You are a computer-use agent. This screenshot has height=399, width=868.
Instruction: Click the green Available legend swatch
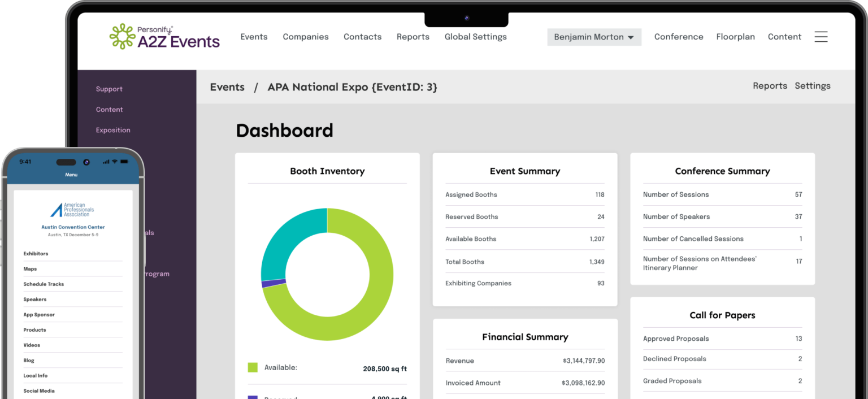tap(252, 367)
